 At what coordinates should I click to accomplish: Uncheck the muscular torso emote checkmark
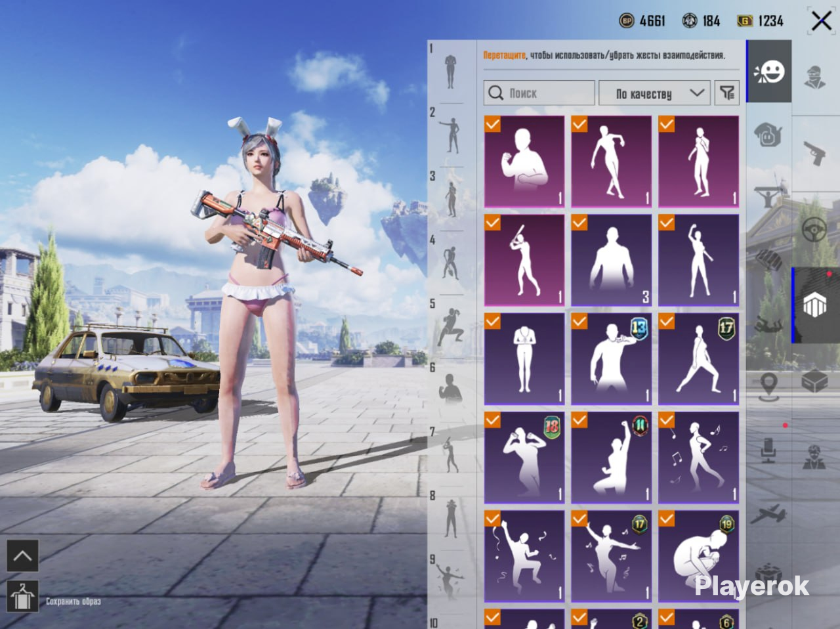pos(579,222)
